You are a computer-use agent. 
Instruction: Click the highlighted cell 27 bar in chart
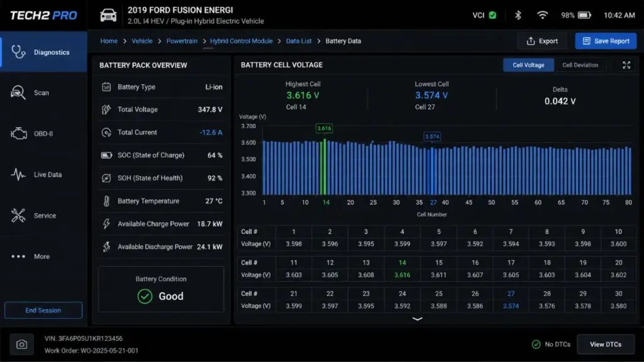[x=432, y=171]
